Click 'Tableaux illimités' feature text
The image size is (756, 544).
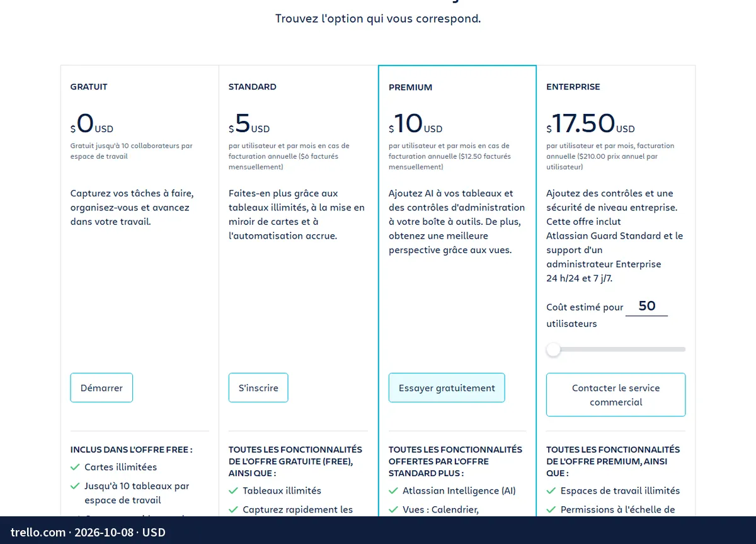pos(282,490)
